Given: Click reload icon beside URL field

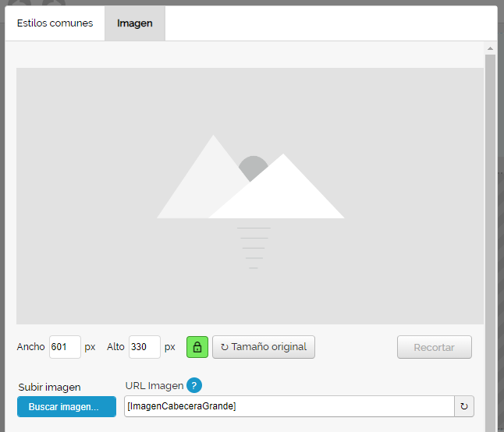Looking at the screenshot, I should pos(464,406).
